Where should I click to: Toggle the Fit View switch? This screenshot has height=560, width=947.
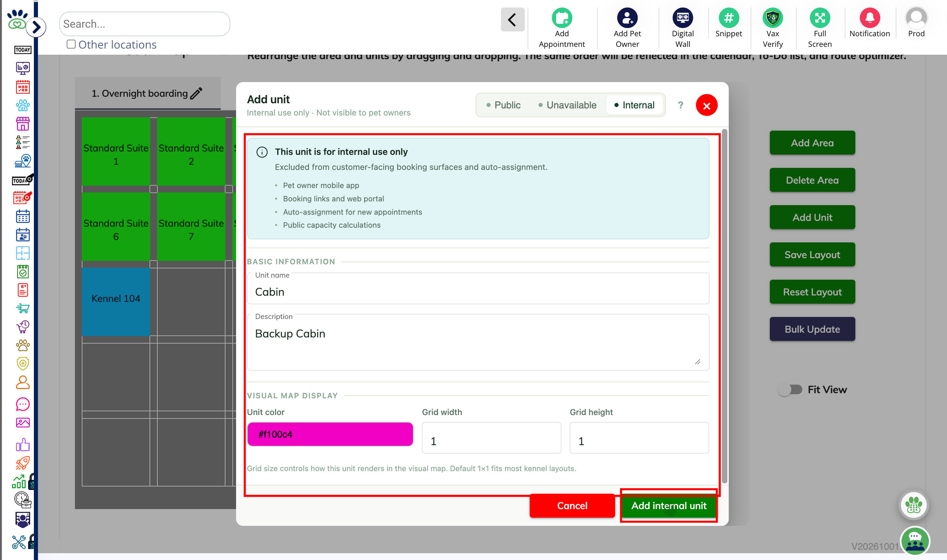[x=790, y=389]
